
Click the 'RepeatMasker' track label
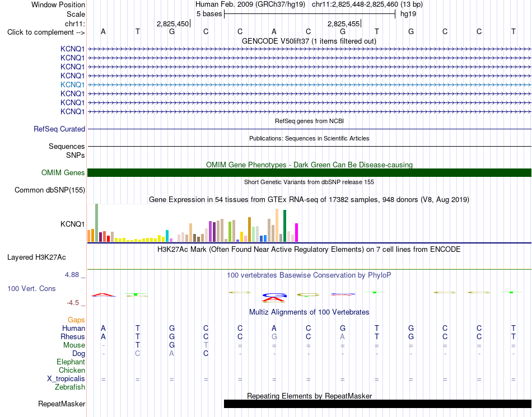tap(62, 404)
